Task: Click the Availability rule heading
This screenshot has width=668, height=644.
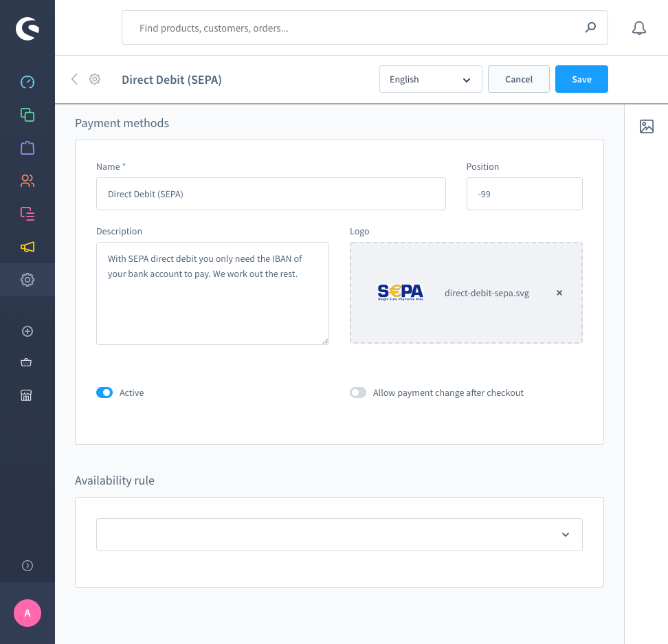Action: 115,480
